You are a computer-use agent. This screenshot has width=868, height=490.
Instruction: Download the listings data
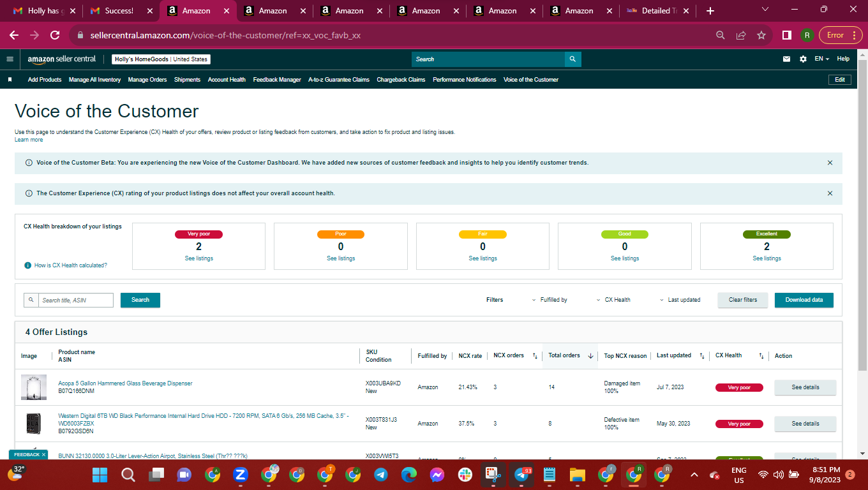(x=804, y=300)
